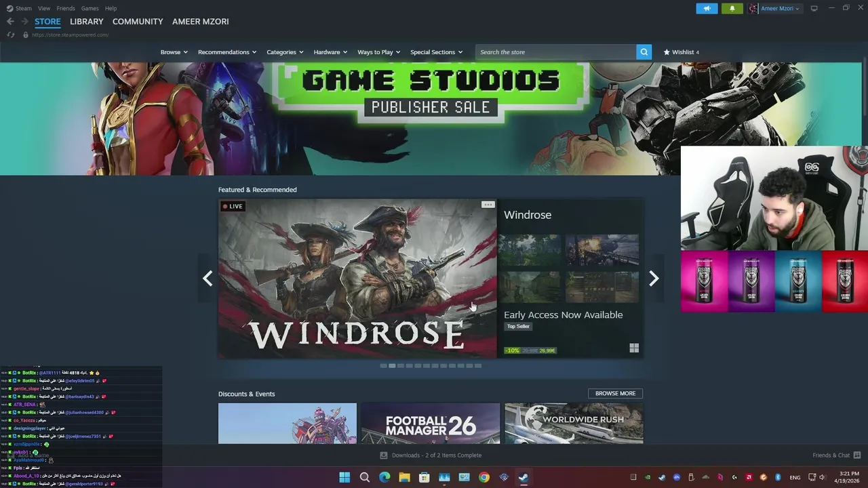
Task: Open the Windrose capsule options menu
Action: [x=488, y=205]
